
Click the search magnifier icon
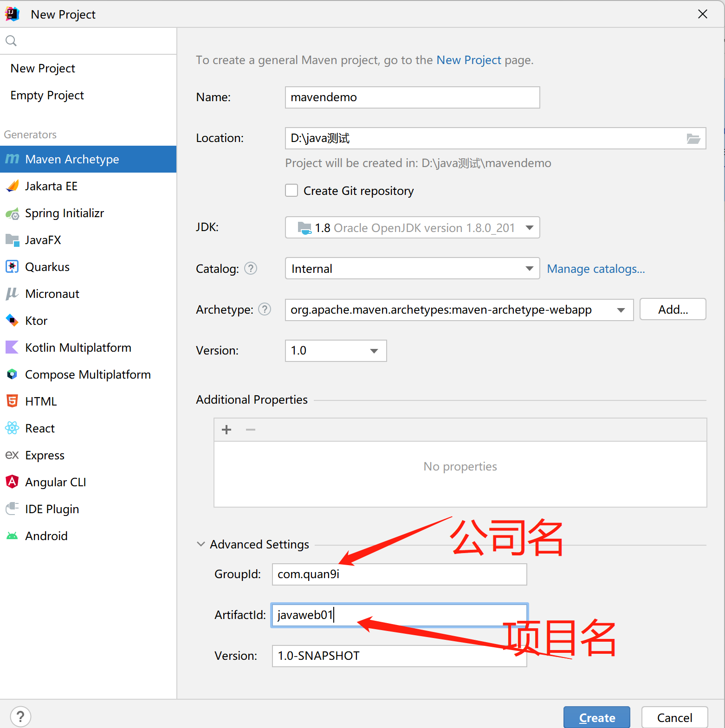point(11,41)
